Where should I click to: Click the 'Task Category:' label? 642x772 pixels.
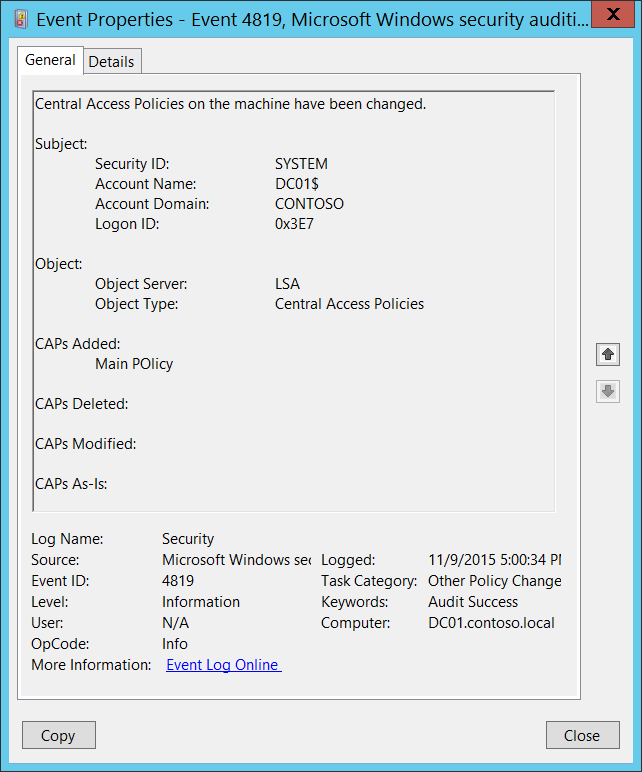point(369,581)
